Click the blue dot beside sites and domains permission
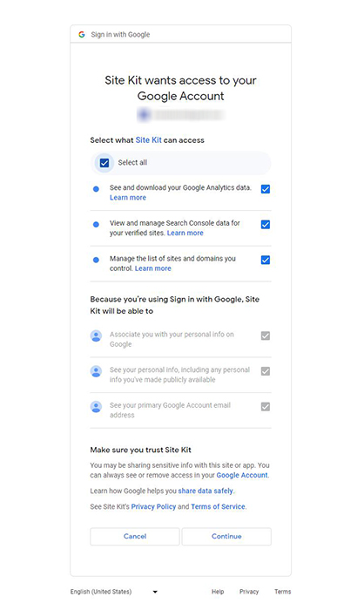364x610 pixels. coord(96,260)
